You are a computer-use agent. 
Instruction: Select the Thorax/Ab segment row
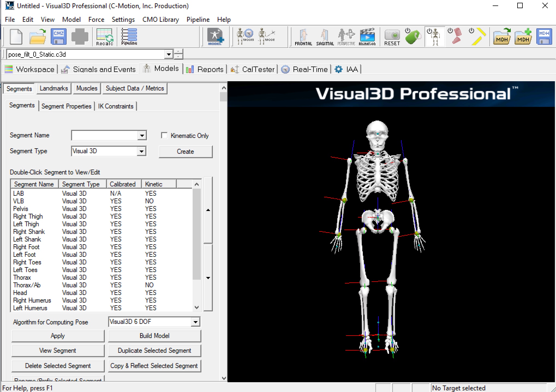click(101, 285)
